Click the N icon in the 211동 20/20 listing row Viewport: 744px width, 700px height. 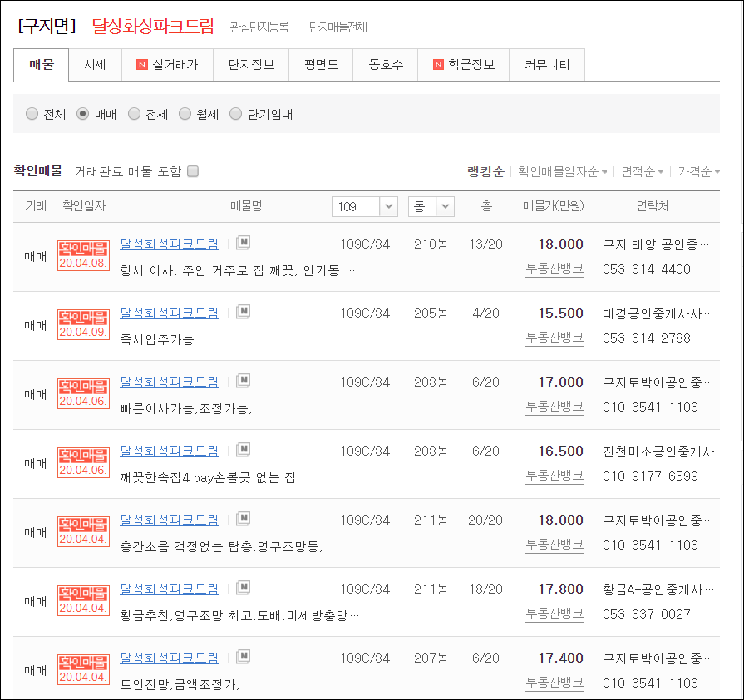[244, 519]
